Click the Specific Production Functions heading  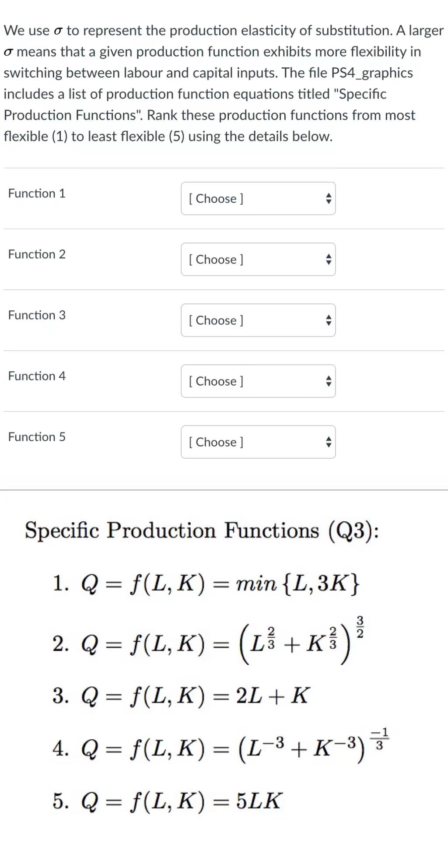tap(202, 531)
